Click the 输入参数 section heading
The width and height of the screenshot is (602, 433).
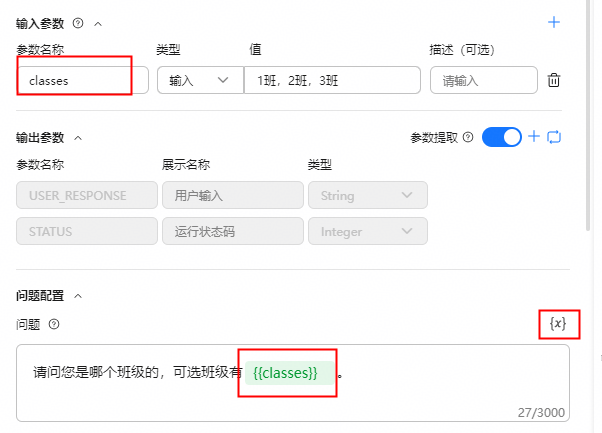40,23
